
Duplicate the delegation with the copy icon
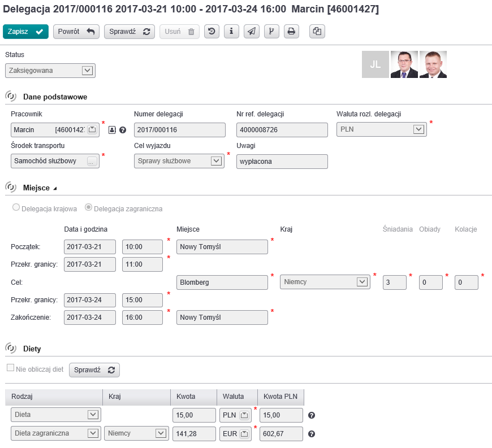317,32
